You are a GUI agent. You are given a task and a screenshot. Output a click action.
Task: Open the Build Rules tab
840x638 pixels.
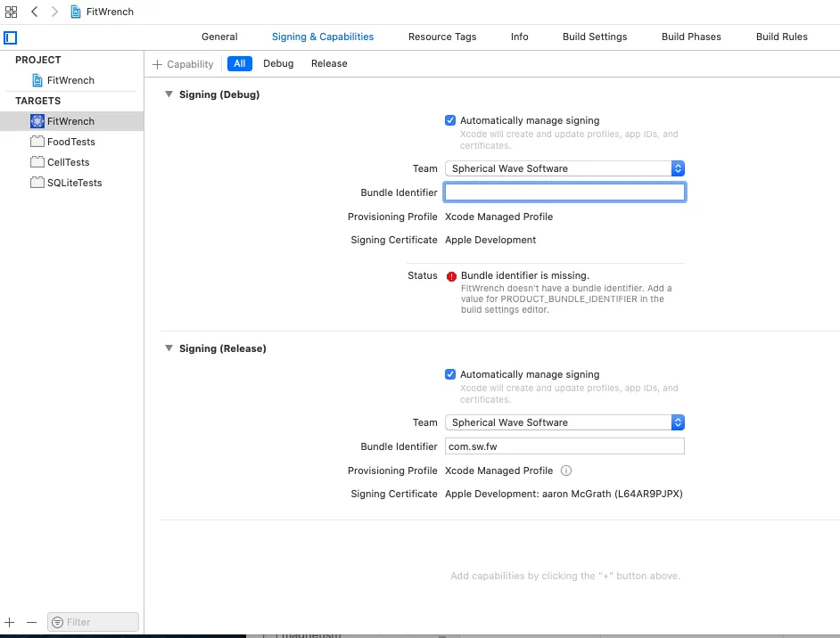click(x=782, y=37)
